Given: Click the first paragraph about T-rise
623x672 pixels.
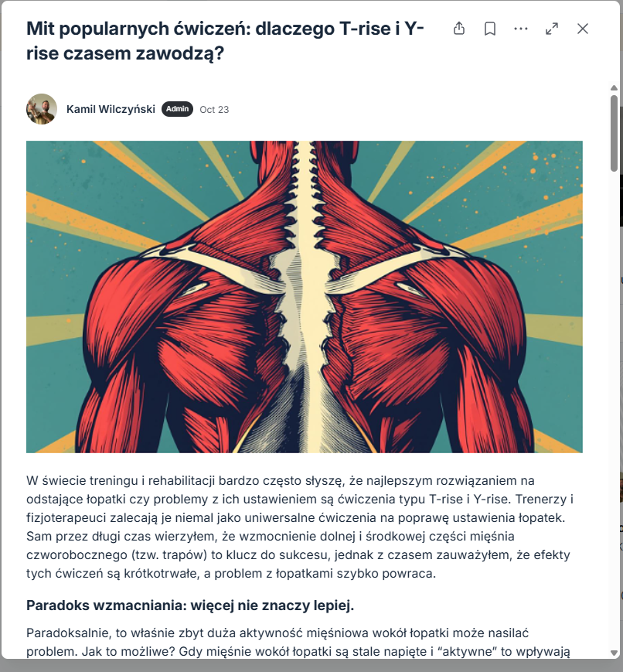Looking at the screenshot, I should 300,527.
